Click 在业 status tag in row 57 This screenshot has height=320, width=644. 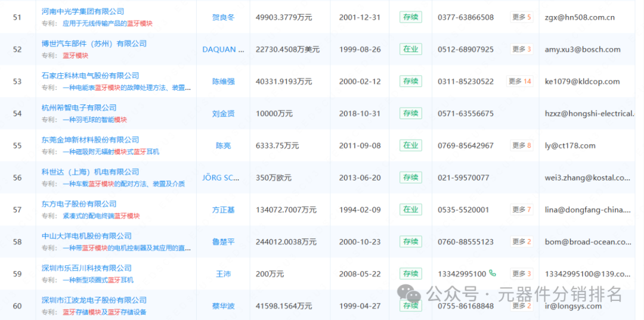(x=411, y=210)
